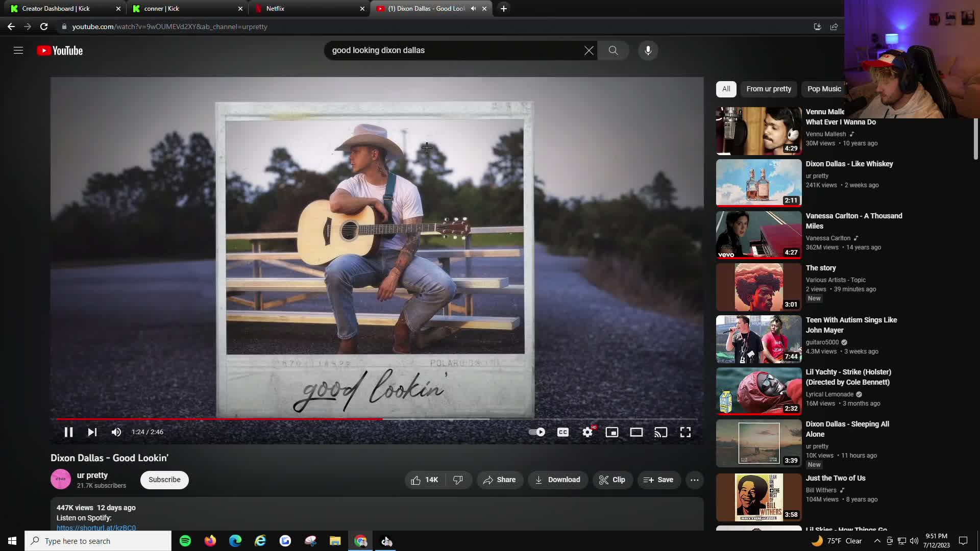
Task: Switch to the miniplayer
Action: [x=612, y=432]
